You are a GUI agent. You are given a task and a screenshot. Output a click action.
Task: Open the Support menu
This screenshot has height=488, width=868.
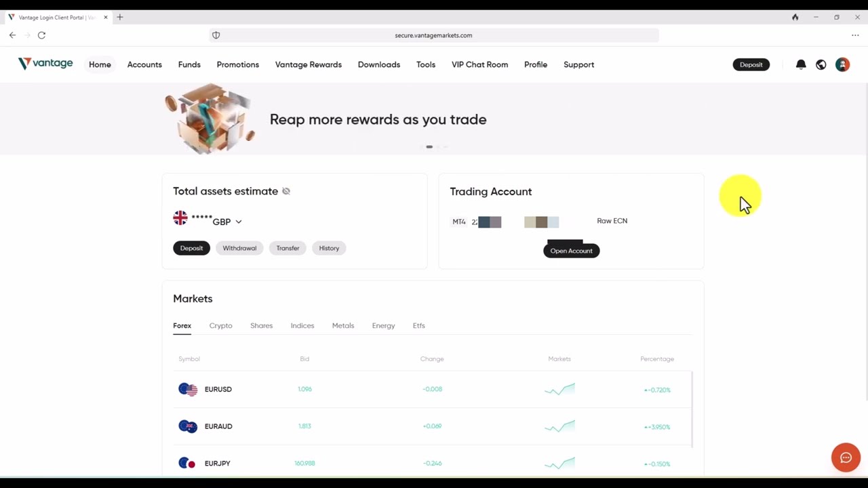(x=579, y=64)
